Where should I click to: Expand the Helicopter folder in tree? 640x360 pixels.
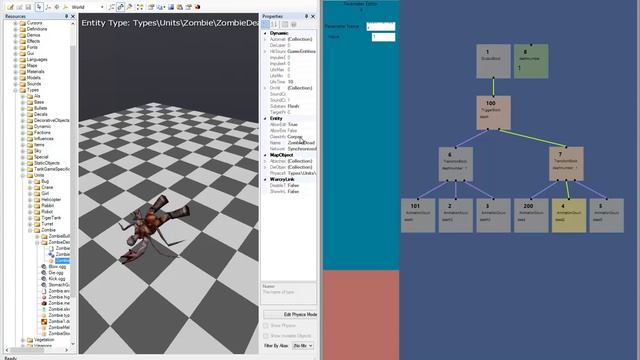(x=30, y=200)
